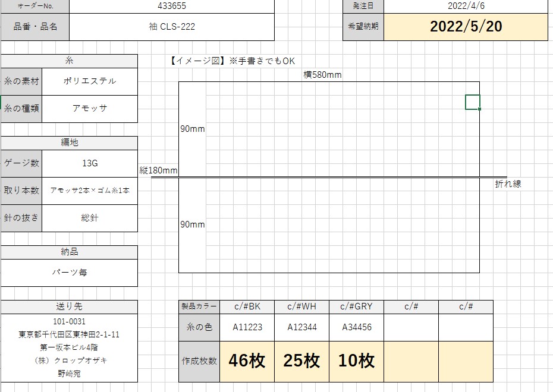Viewport: 553px width, 392px height.
Task: Select the first blank c/# header next to c/#GRY
Action: click(x=411, y=306)
